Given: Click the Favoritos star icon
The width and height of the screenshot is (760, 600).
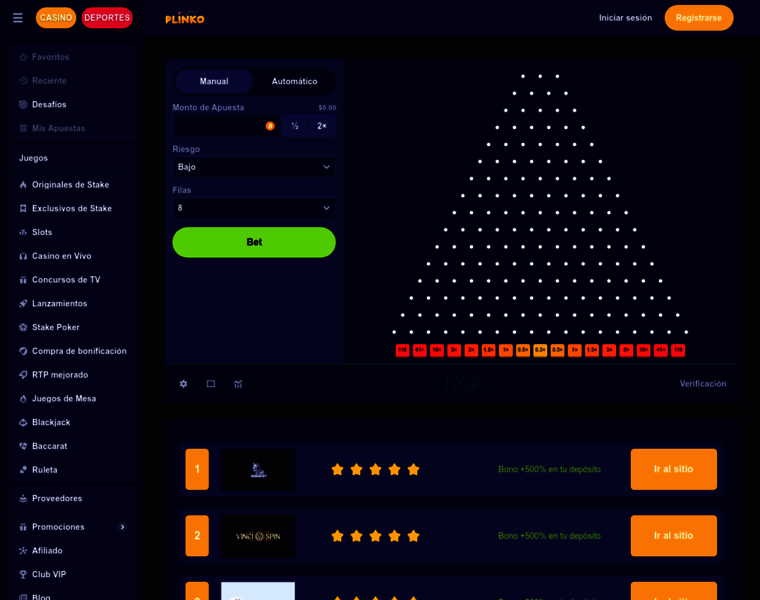Looking at the screenshot, I should click(23, 57).
